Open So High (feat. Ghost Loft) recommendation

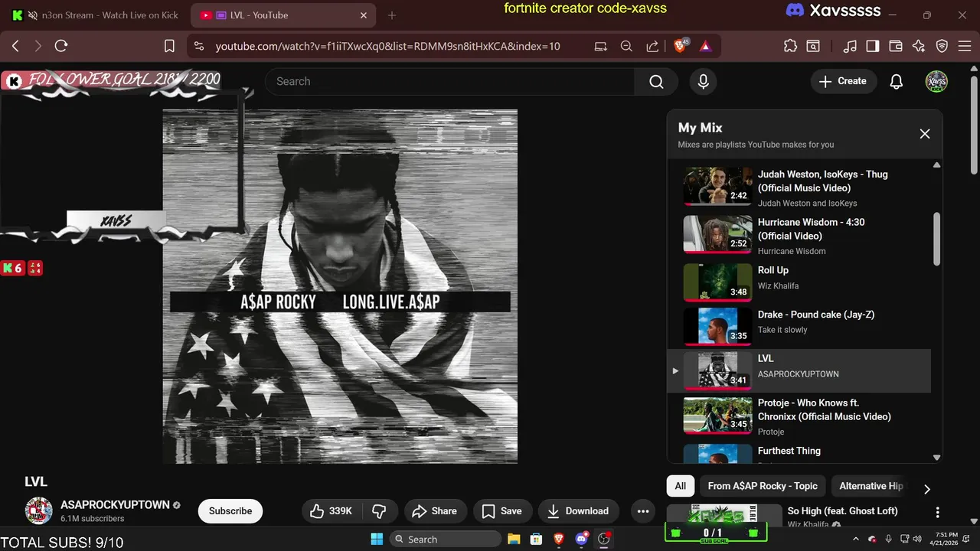842,510
